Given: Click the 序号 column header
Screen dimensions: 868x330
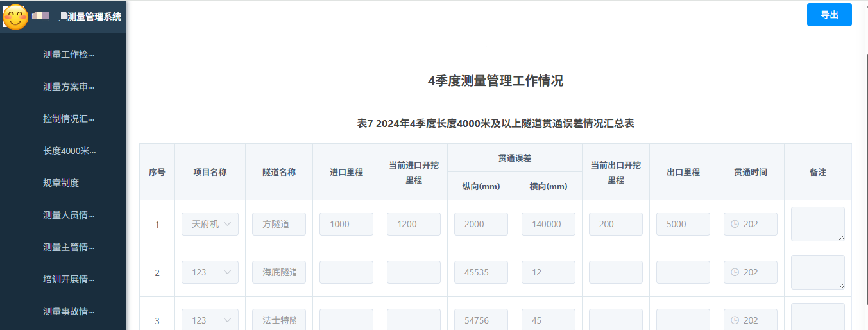Looking at the screenshot, I should click(157, 172).
